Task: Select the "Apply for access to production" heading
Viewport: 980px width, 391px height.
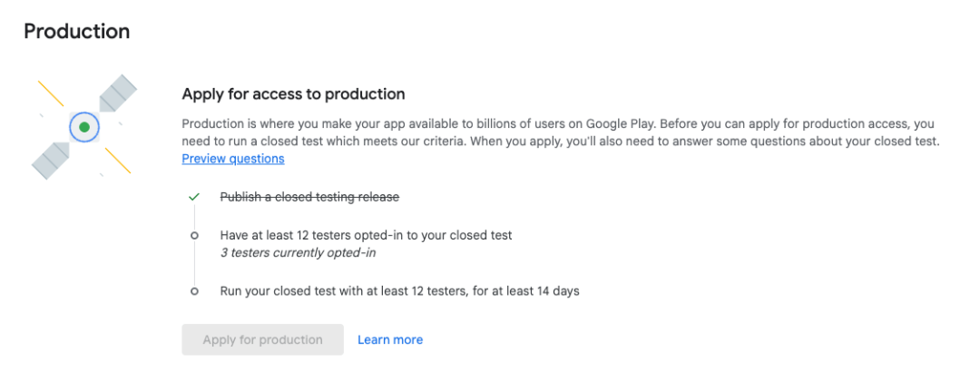Action: point(293,93)
